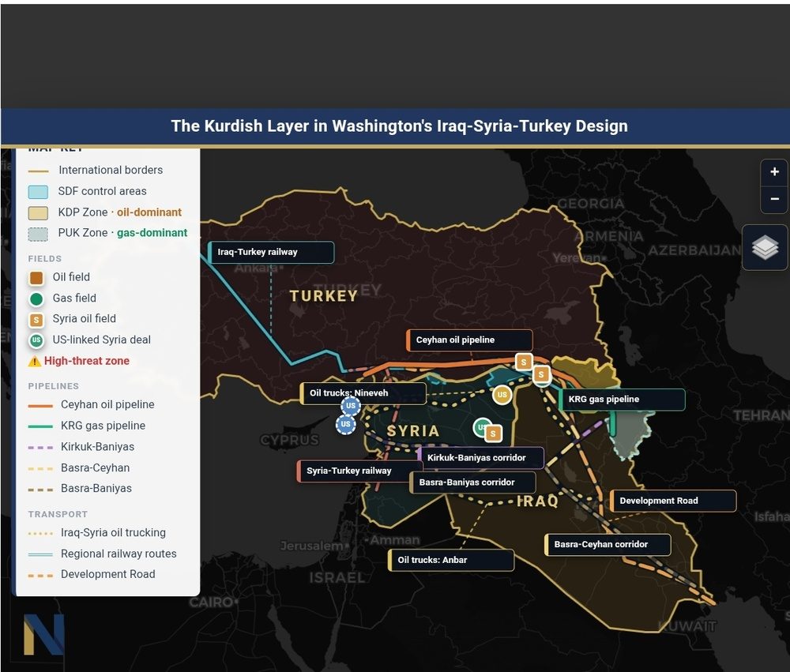Click the Iraq-Turkey railway label

tap(271, 252)
